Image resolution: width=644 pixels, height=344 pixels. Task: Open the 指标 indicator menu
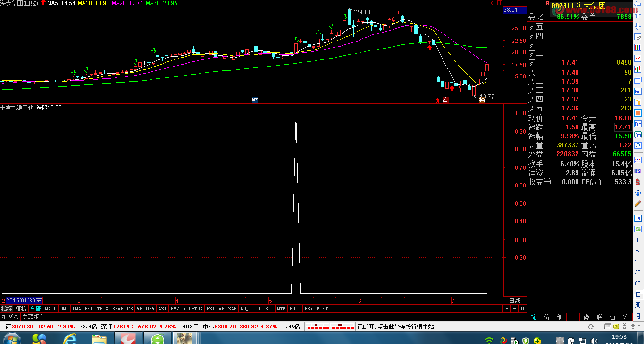tap(7, 309)
